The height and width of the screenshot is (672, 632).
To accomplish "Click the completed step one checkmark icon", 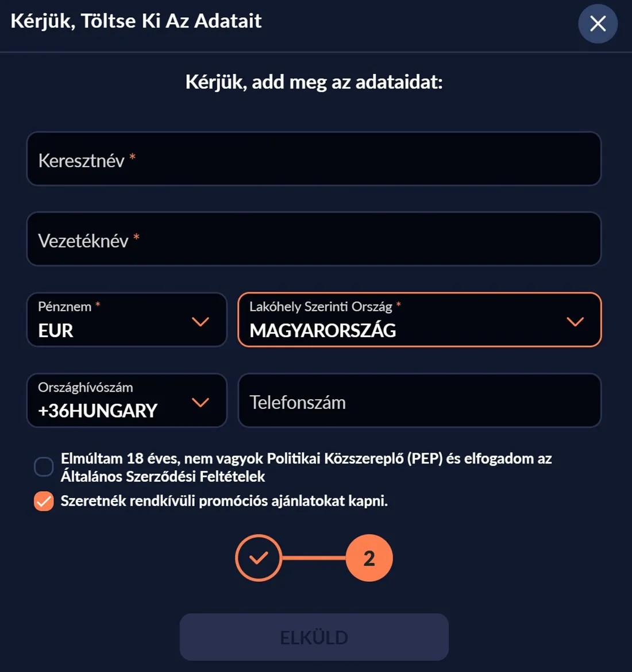I will [259, 558].
